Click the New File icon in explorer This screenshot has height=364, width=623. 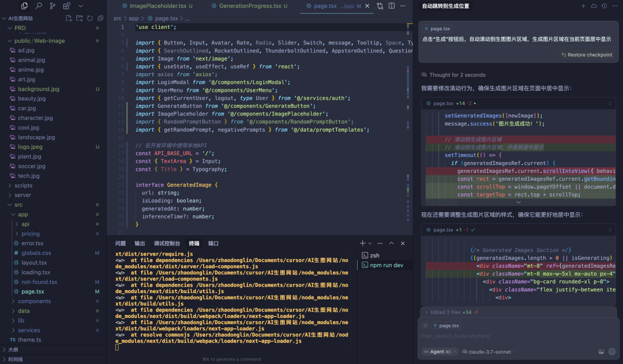(69, 18)
